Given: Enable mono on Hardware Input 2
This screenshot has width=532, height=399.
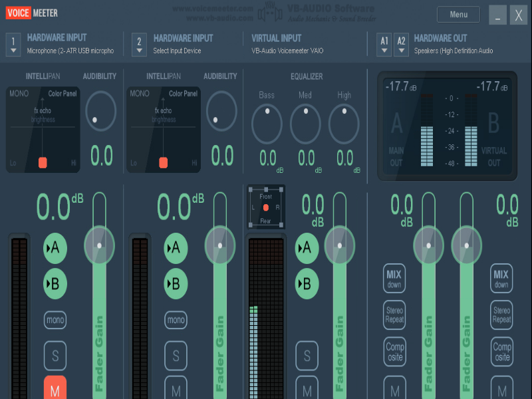Looking at the screenshot, I should tap(176, 320).
